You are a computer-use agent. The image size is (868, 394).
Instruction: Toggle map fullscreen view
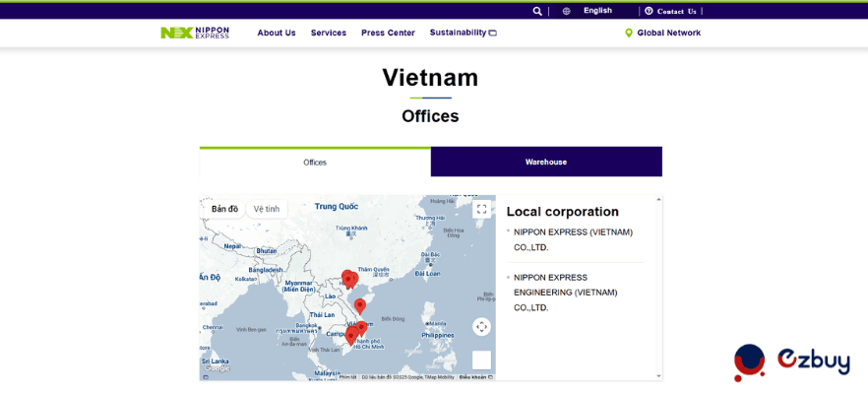(481, 209)
